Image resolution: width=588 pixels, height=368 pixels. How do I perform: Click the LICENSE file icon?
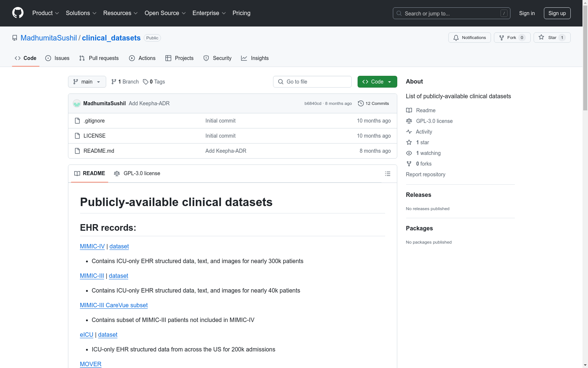point(77,136)
